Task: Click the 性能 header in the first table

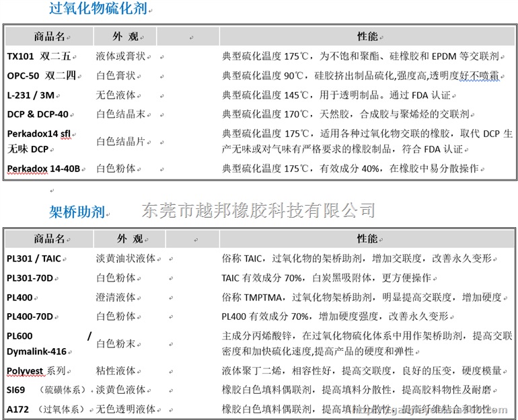Action: (367, 36)
